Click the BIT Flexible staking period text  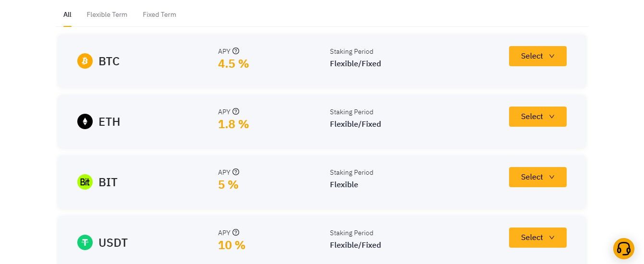pyautogui.click(x=344, y=185)
